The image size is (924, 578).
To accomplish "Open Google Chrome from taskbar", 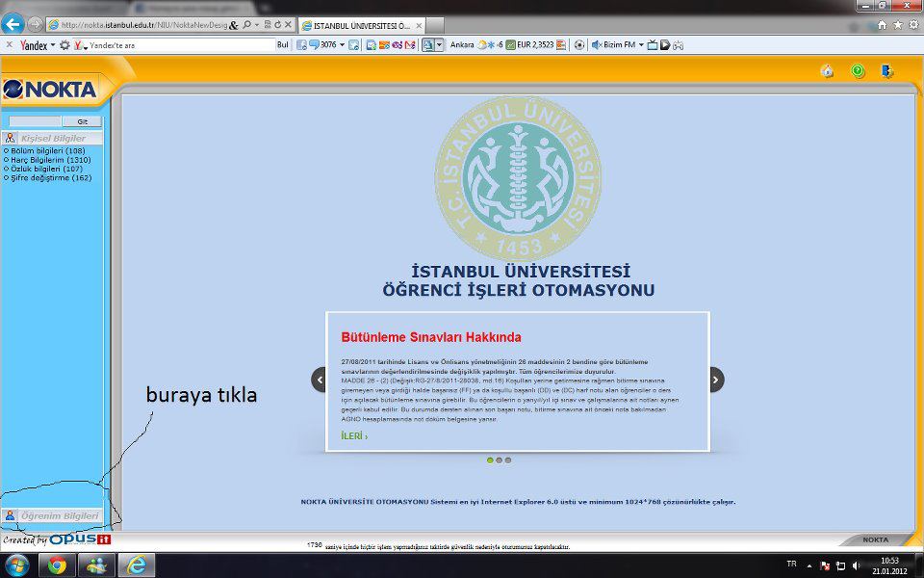I will (57, 565).
